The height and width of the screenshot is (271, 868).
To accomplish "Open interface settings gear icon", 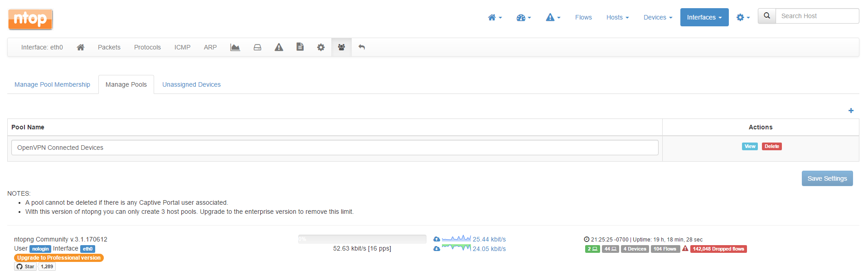I will pyautogui.click(x=321, y=47).
